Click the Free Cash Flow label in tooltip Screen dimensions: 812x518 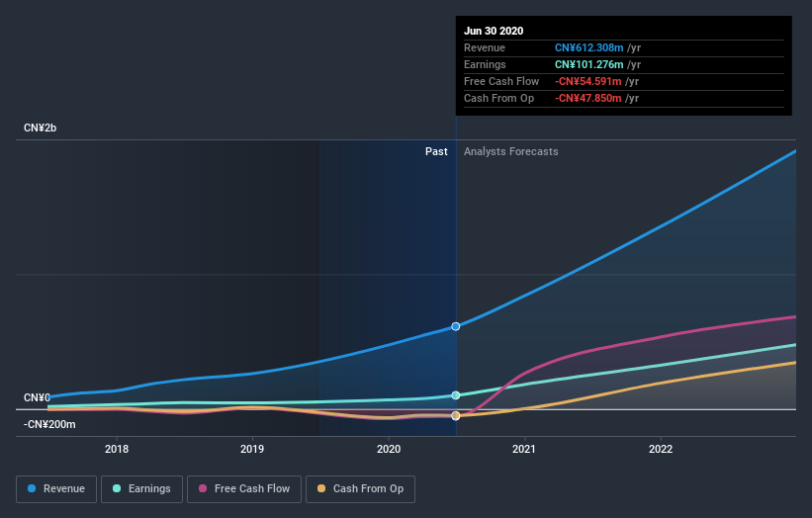[501, 81]
